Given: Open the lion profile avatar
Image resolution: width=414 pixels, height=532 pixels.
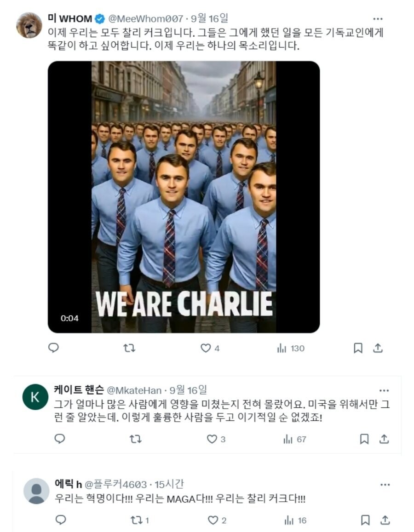Looking at the screenshot, I should [29, 25].
